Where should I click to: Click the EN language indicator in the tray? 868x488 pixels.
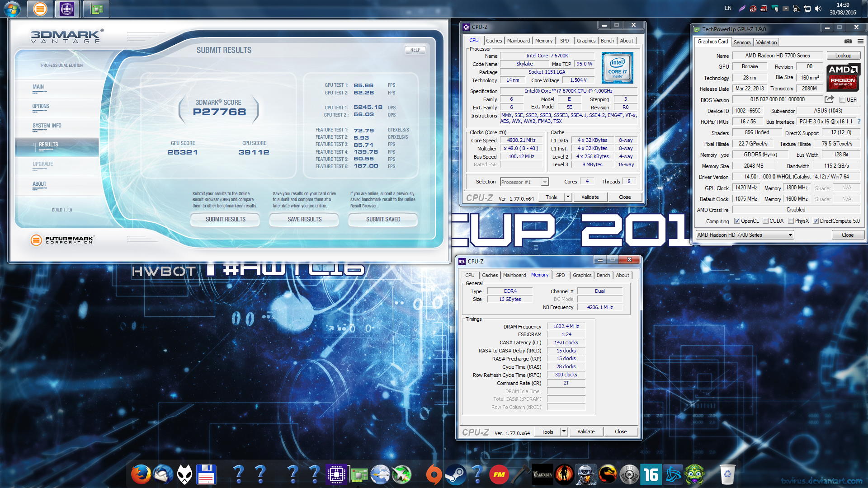click(x=728, y=8)
